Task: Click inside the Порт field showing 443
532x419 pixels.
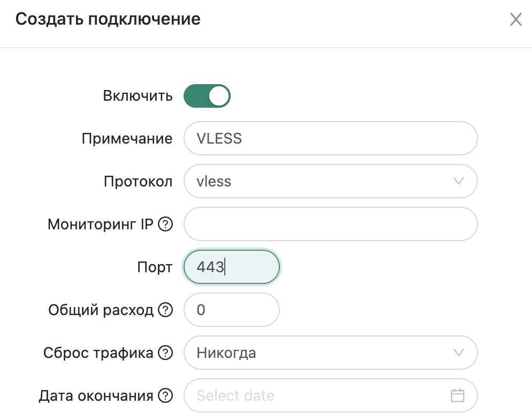Action: click(231, 267)
